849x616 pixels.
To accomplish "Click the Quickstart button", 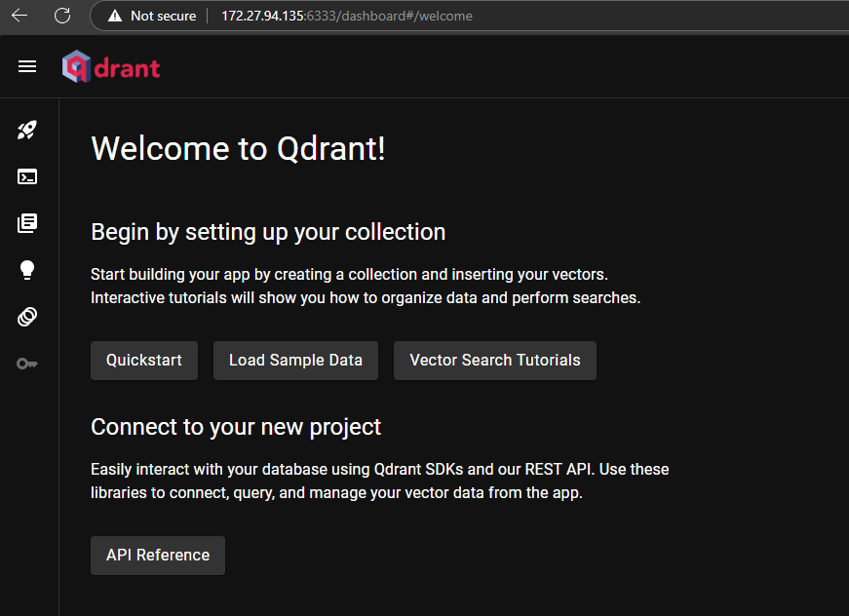I will [x=144, y=361].
